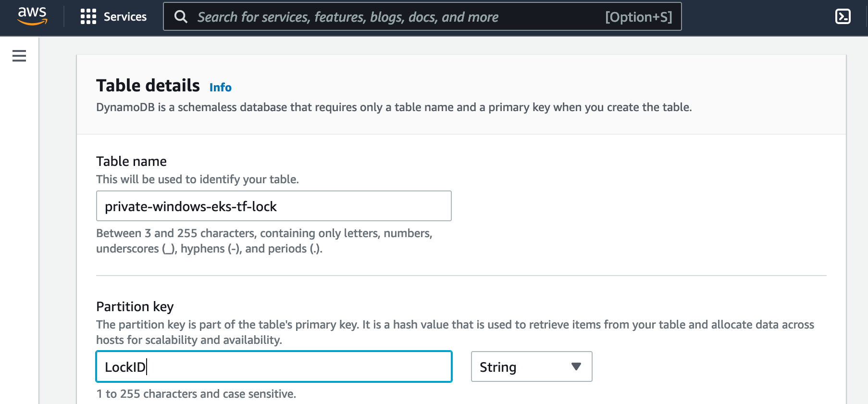
Task: Click the Table name input field
Action: (274, 206)
